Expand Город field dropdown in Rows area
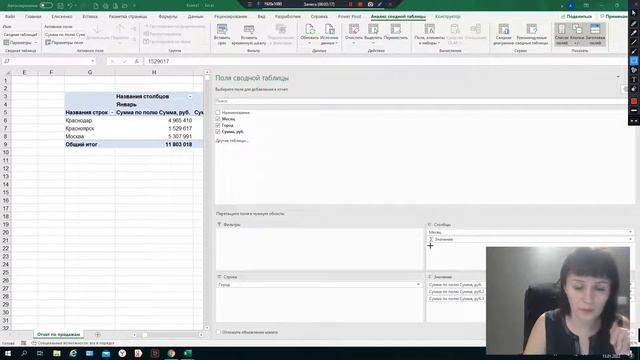This screenshot has width=640, height=360. click(418, 284)
